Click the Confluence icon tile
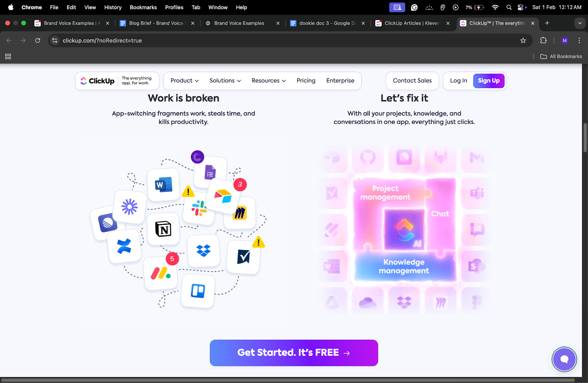This screenshot has height=383, width=588. coord(124,246)
